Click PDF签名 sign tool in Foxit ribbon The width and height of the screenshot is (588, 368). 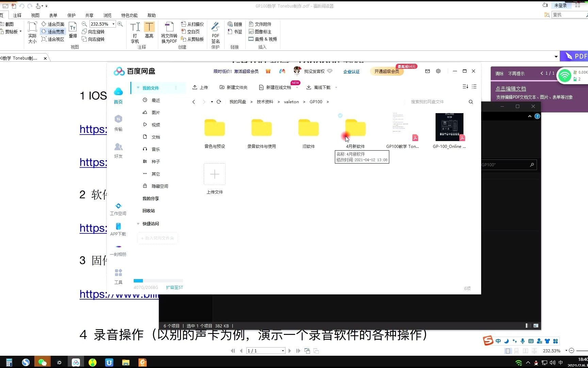[215, 33]
